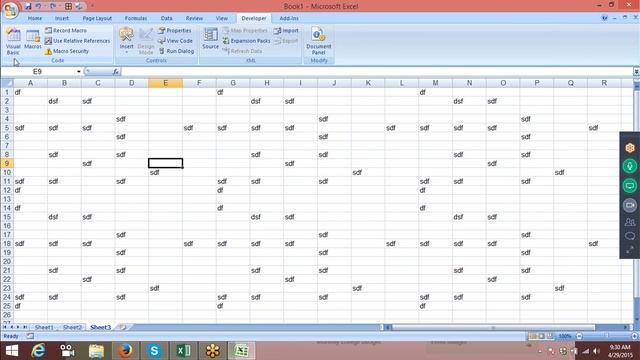Switch to the Page Layout tab
This screenshot has width=640, height=360.
(x=97, y=18)
